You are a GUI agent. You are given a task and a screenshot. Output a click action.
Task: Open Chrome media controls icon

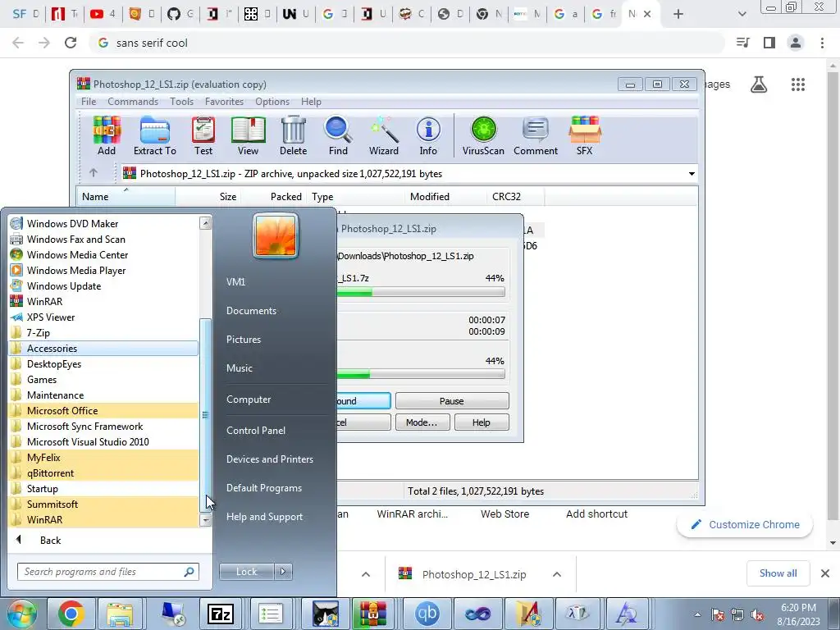(x=743, y=43)
